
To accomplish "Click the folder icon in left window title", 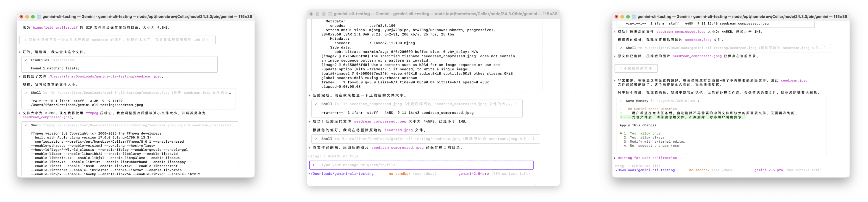I will (39, 16).
